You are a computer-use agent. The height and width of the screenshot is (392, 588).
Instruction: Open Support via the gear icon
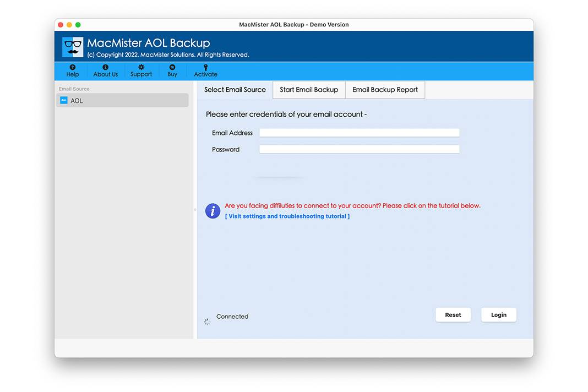(x=141, y=67)
